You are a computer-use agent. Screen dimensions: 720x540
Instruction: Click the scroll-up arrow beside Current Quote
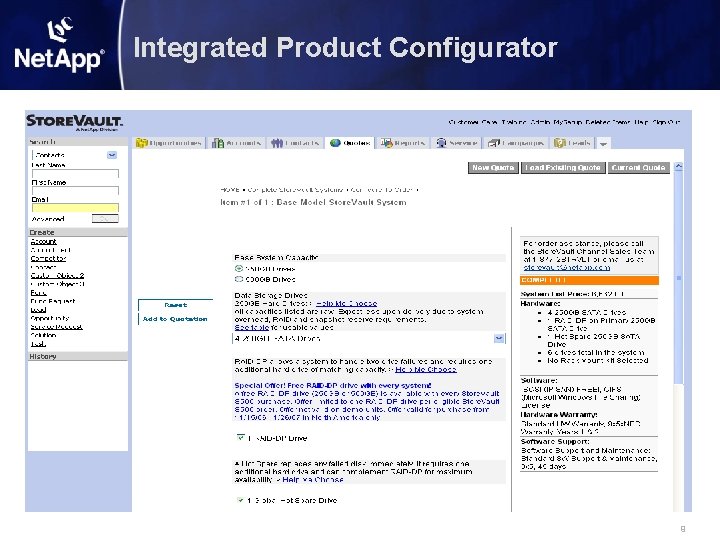click(678, 166)
